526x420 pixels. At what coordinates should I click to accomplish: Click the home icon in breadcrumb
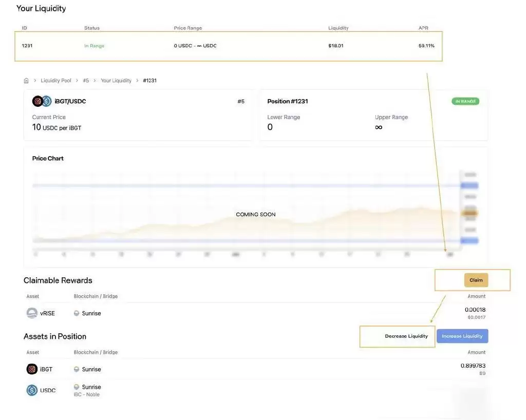[x=26, y=81]
